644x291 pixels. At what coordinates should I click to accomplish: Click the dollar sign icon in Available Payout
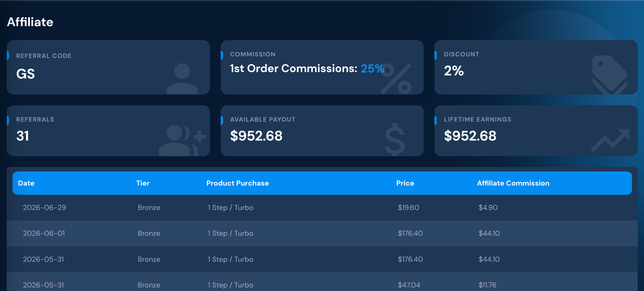pyautogui.click(x=395, y=139)
